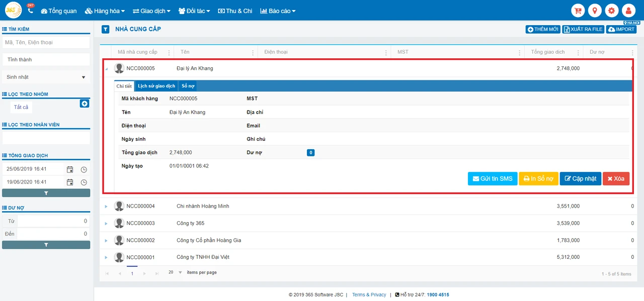Switch to Lịch sử giao dịch tab

coord(156,86)
